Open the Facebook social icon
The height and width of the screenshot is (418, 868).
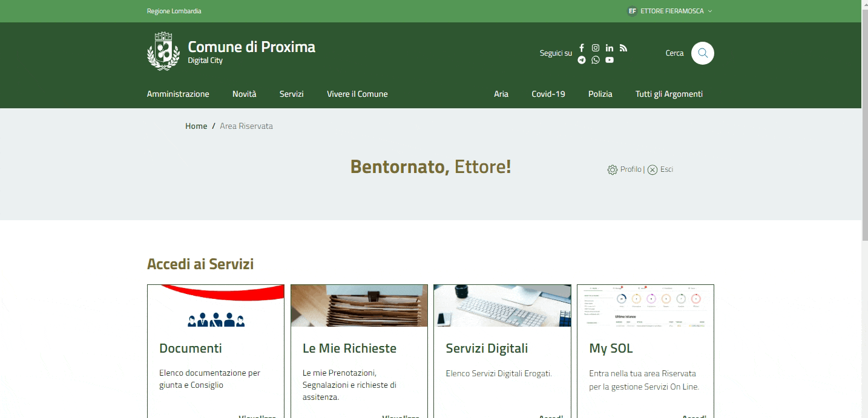pyautogui.click(x=582, y=48)
